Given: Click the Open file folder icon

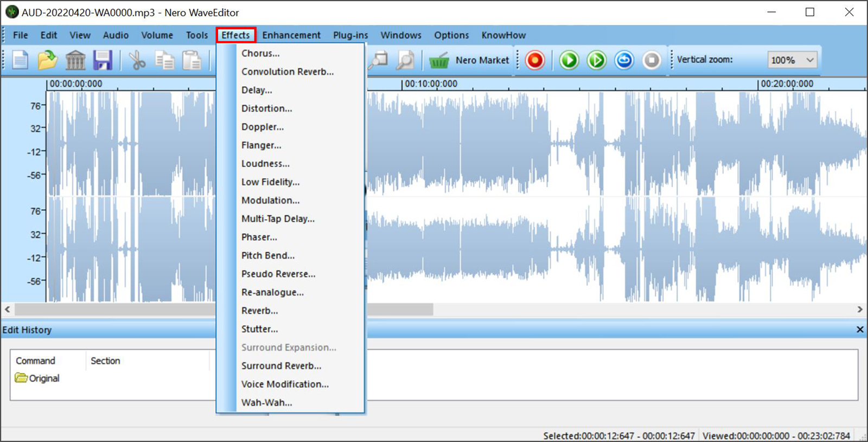Looking at the screenshot, I should pyautogui.click(x=48, y=60).
